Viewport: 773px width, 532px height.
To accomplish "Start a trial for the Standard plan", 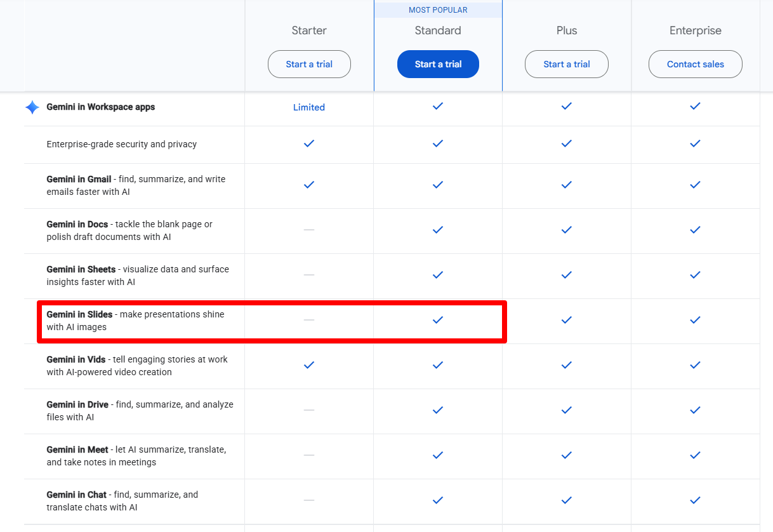I will 438,64.
